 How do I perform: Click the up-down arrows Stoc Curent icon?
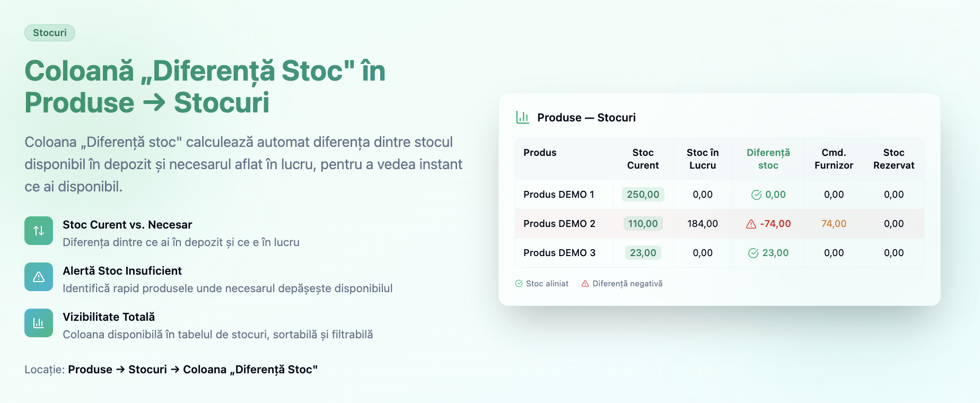(39, 231)
